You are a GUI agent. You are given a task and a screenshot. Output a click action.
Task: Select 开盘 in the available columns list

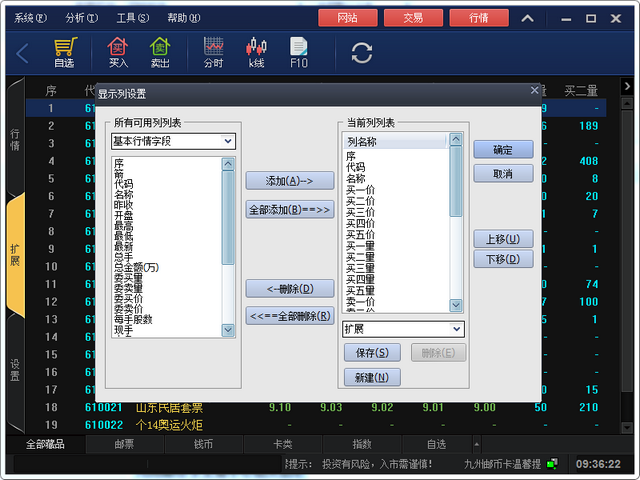point(124,215)
